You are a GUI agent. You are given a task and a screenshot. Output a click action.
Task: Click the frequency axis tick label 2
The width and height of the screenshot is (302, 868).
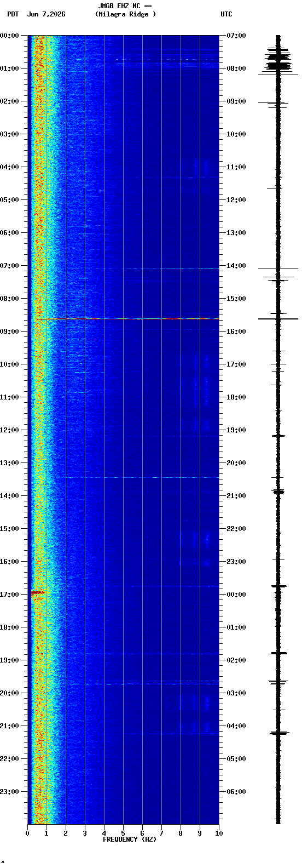[x=66, y=833]
